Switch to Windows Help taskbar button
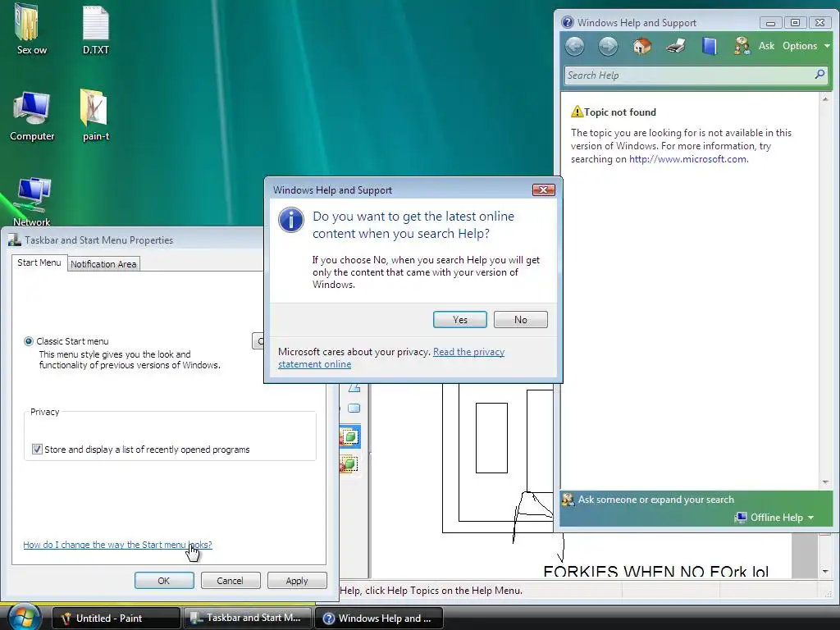This screenshot has height=630, width=840. coord(379,619)
